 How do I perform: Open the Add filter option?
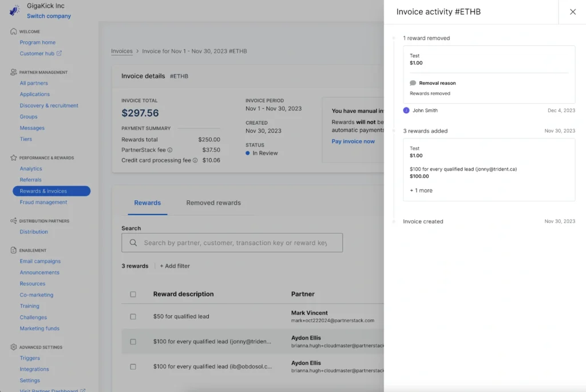tap(175, 266)
